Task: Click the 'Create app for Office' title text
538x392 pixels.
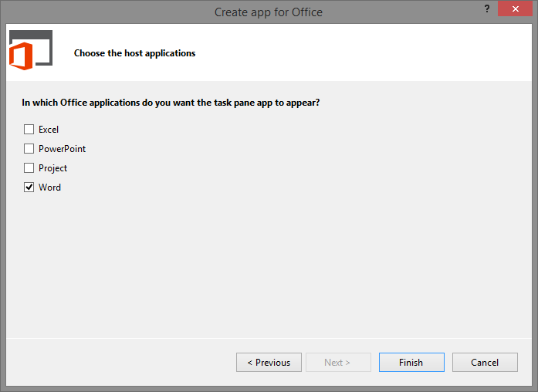Action: (269, 12)
